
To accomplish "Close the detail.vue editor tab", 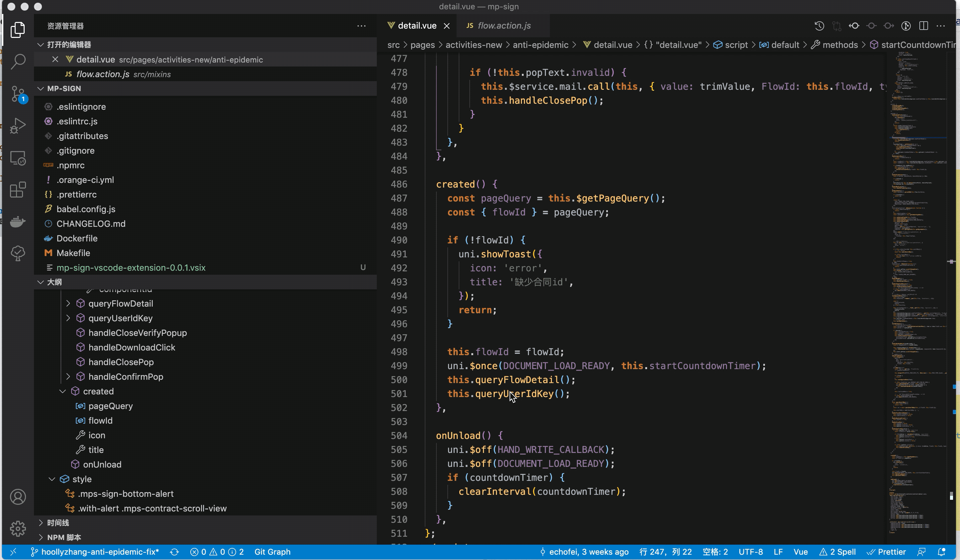I will pos(447,26).
